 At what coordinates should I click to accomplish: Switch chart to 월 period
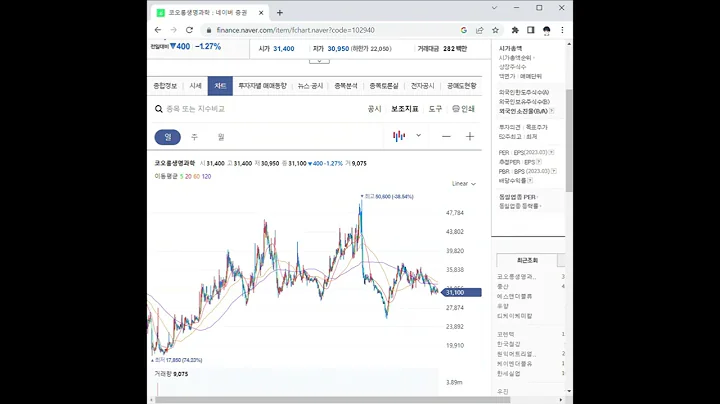point(221,137)
